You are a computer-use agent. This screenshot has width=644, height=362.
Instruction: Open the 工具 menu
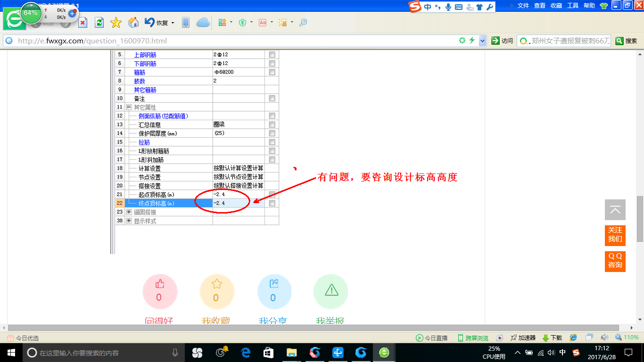tap(573, 6)
